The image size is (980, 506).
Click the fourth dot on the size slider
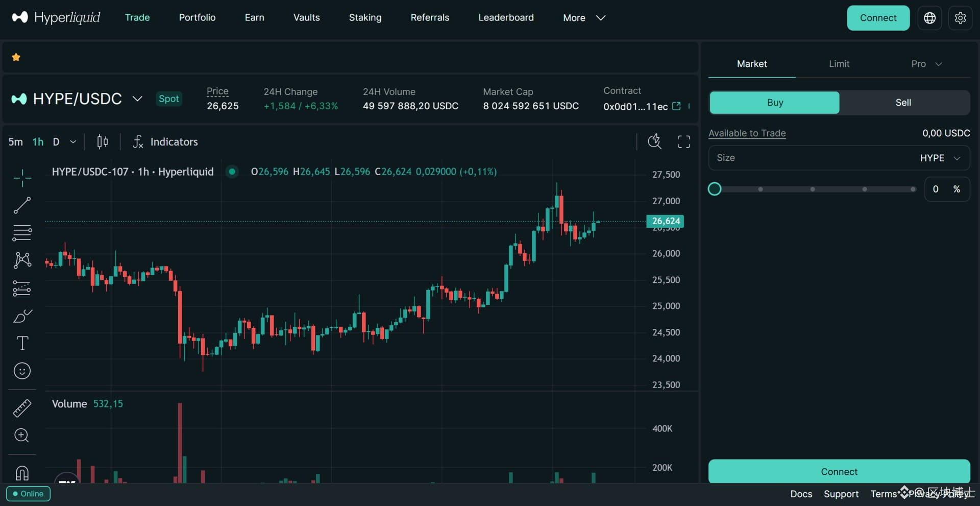[865, 189]
